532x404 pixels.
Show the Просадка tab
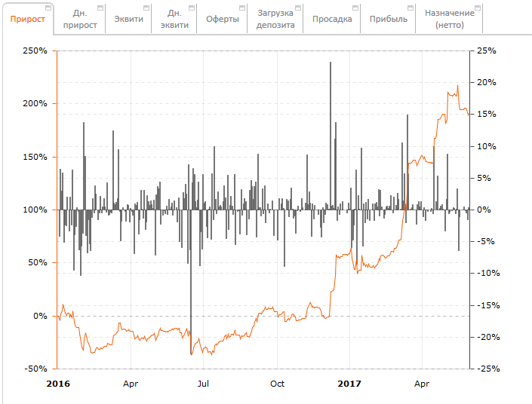click(331, 19)
